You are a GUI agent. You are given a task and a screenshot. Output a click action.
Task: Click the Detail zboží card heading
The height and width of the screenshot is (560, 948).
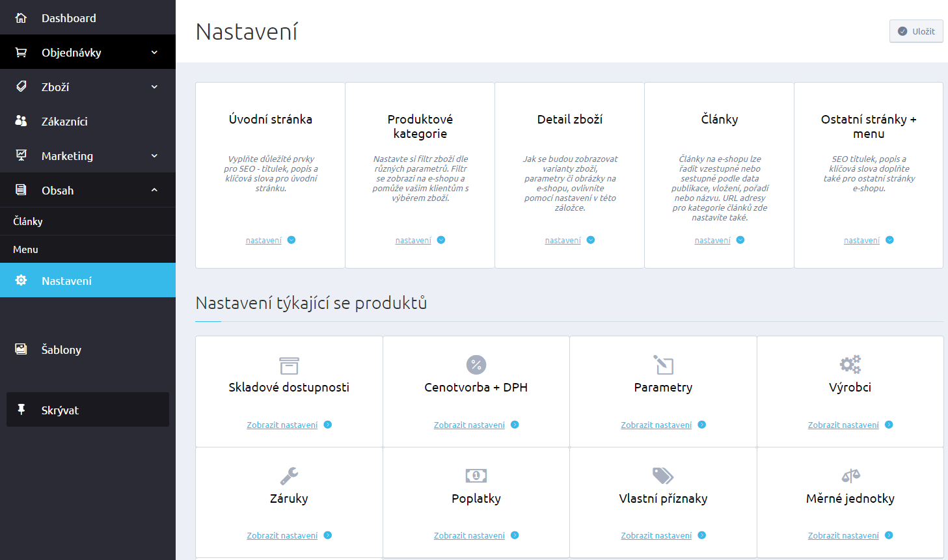(x=570, y=119)
